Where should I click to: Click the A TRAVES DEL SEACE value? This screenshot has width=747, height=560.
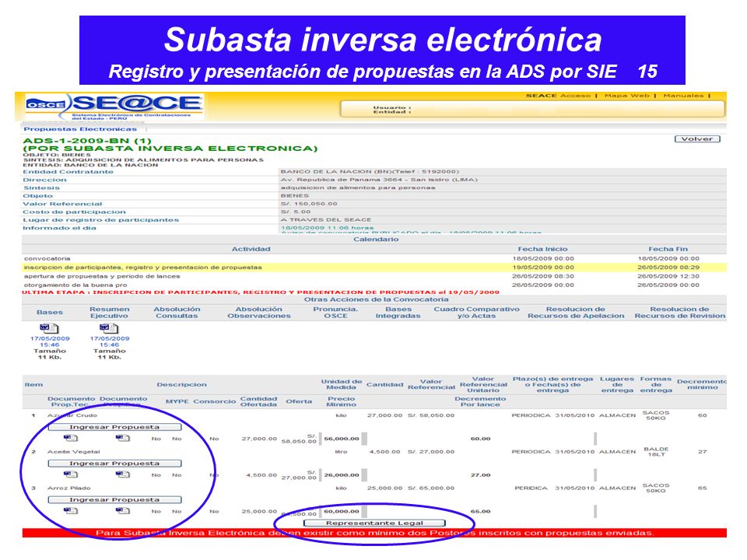tap(326, 220)
